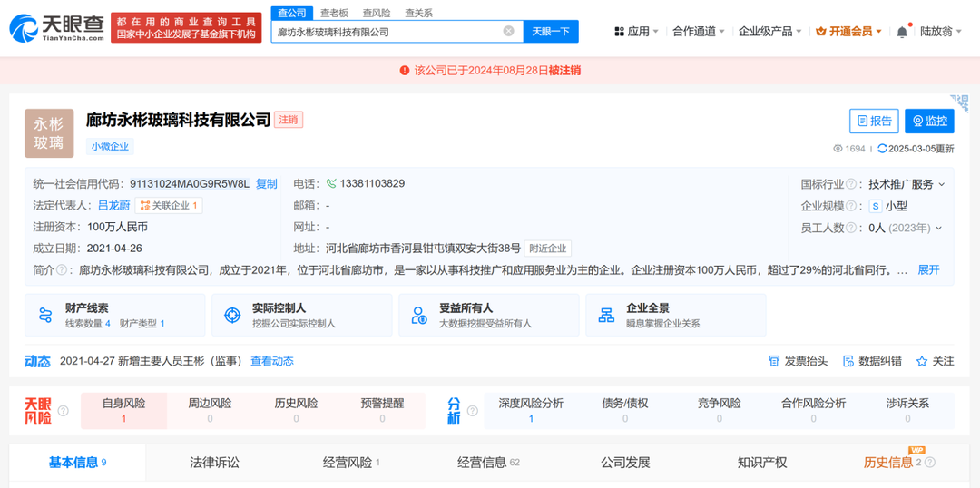Open the TianYanCha logo homepage
The height and width of the screenshot is (488, 980).
pos(56,27)
